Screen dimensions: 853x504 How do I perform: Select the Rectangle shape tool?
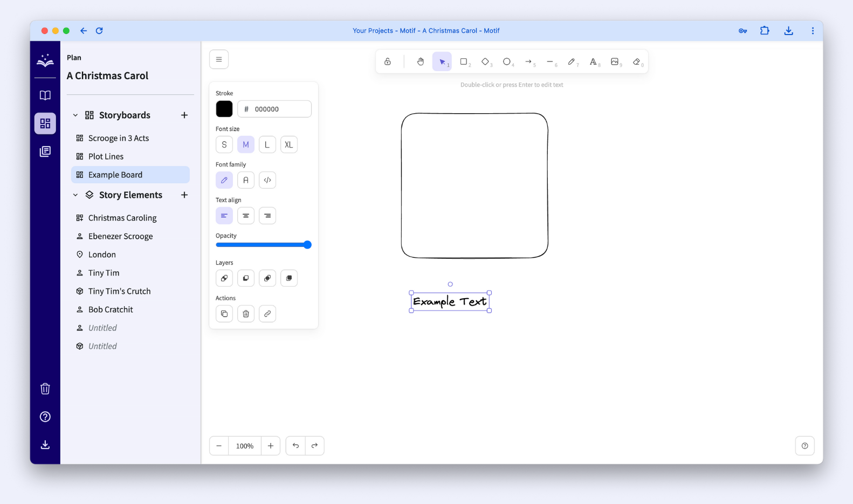(x=464, y=62)
